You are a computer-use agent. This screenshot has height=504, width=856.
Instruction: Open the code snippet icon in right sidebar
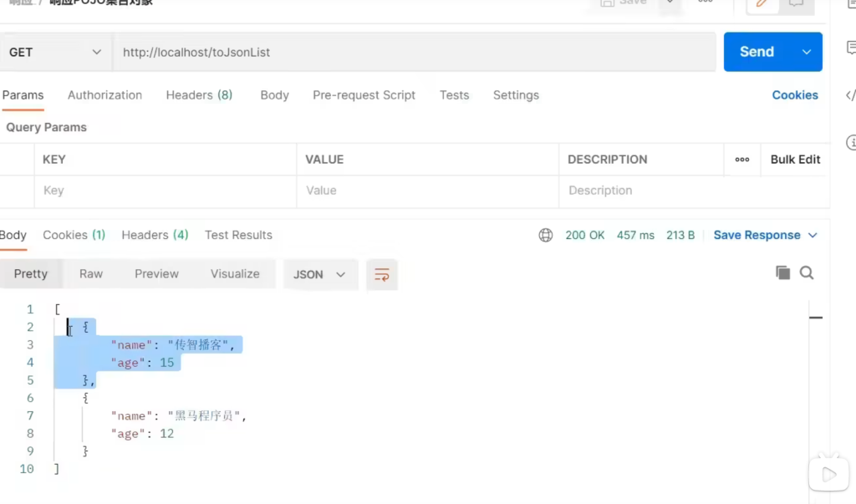[x=850, y=95]
